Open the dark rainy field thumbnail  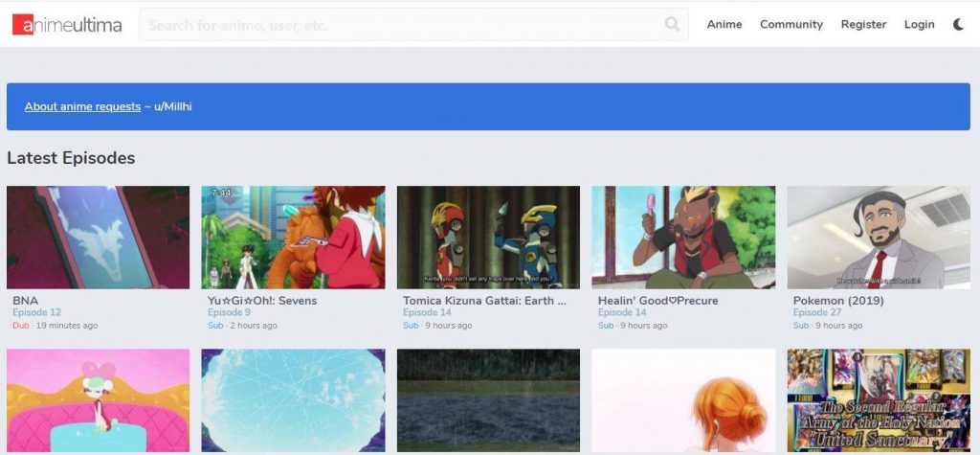488,400
